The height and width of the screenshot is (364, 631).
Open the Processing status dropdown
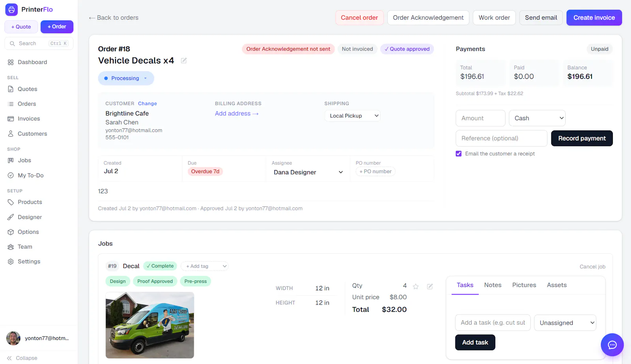coord(126,78)
